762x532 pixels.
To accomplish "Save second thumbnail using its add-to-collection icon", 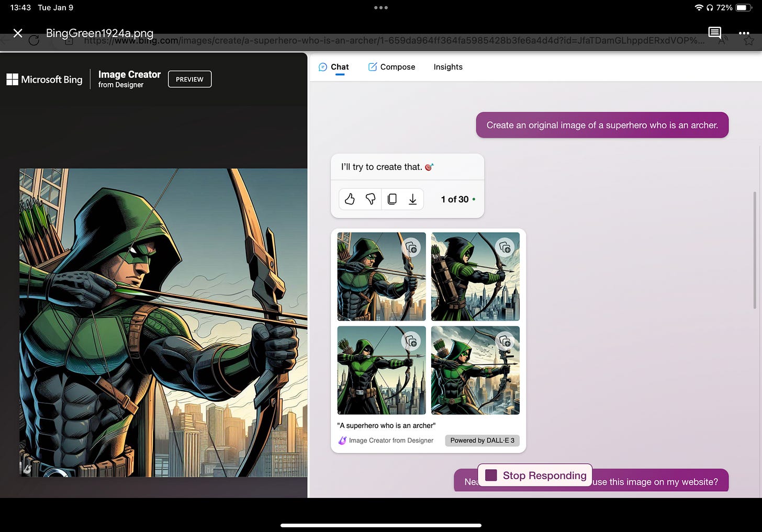I will pyautogui.click(x=505, y=247).
